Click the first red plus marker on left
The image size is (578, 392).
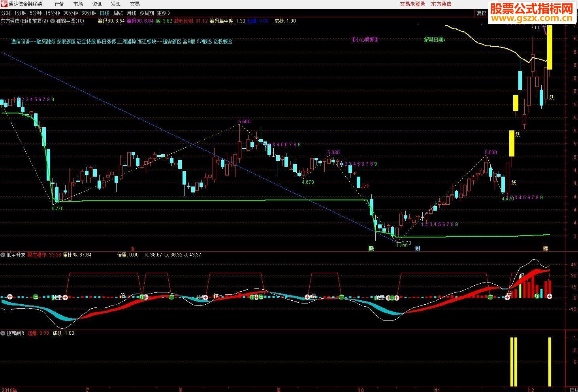[x=10, y=297]
